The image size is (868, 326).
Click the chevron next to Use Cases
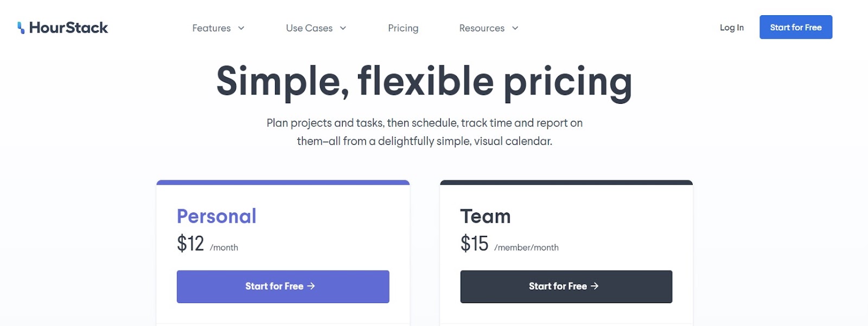342,28
